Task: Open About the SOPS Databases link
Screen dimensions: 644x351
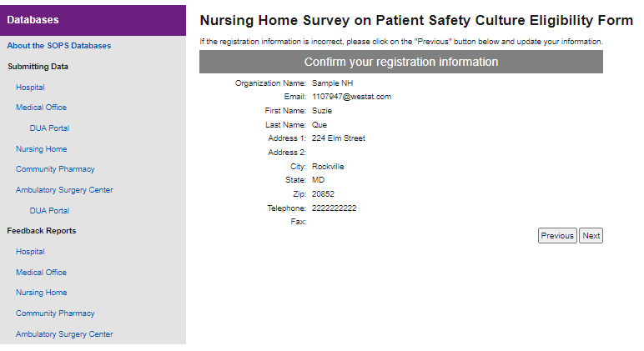Action: (x=59, y=46)
